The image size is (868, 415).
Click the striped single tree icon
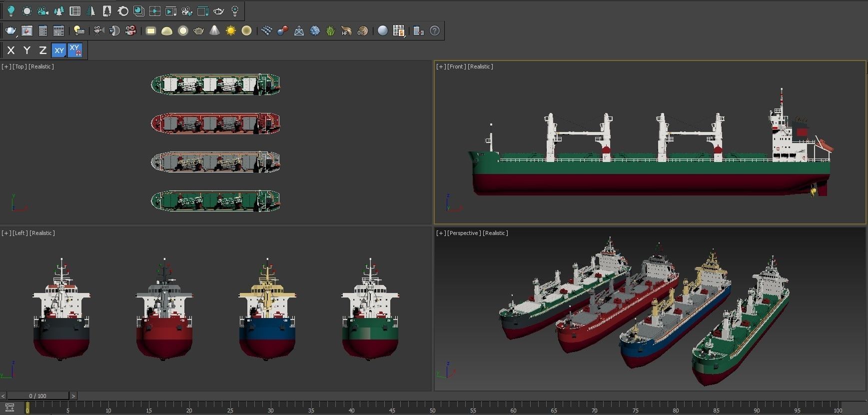point(91,10)
